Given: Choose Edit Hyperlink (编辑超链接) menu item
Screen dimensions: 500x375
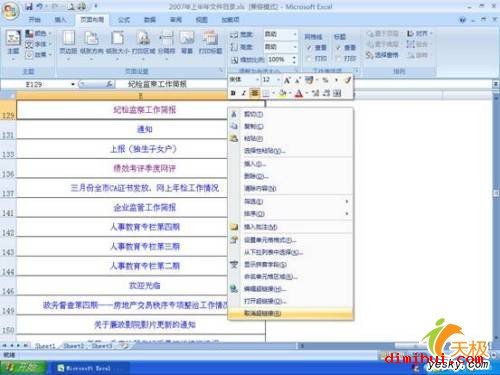Looking at the screenshot, I should [290, 289].
